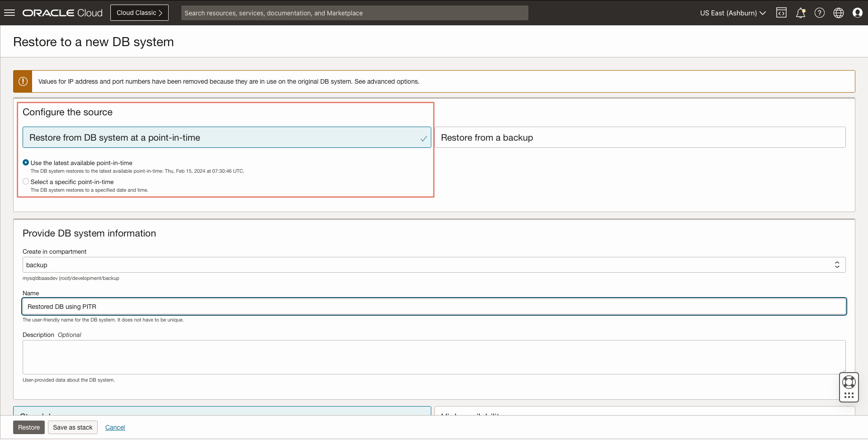Click the Description text area

pyautogui.click(x=434, y=357)
